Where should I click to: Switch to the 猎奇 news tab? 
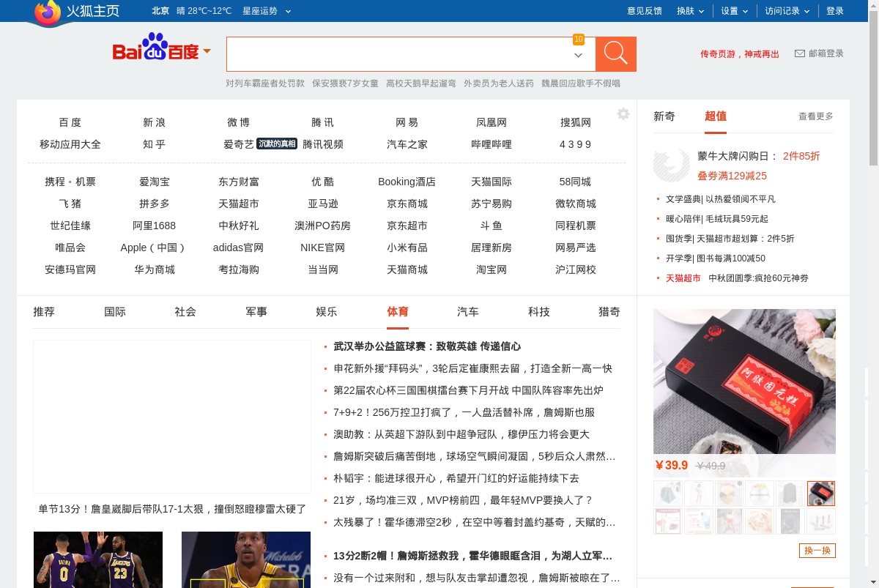coord(609,312)
